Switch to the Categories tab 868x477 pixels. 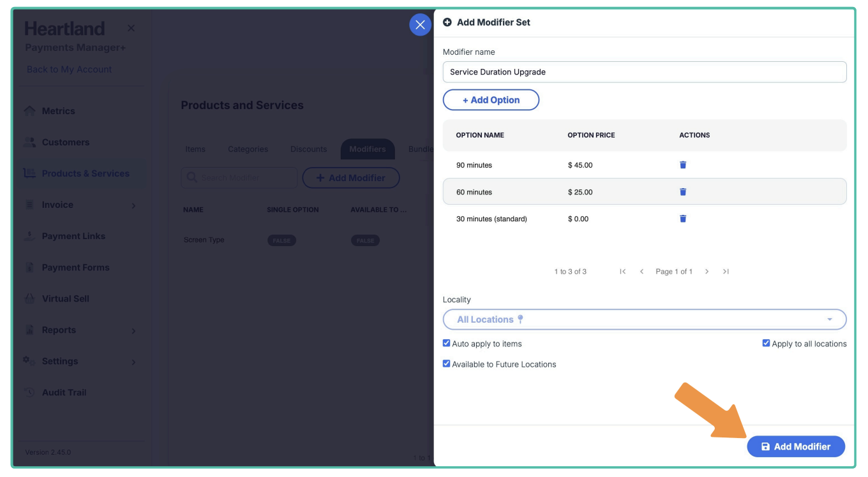pyautogui.click(x=248, y=149)
